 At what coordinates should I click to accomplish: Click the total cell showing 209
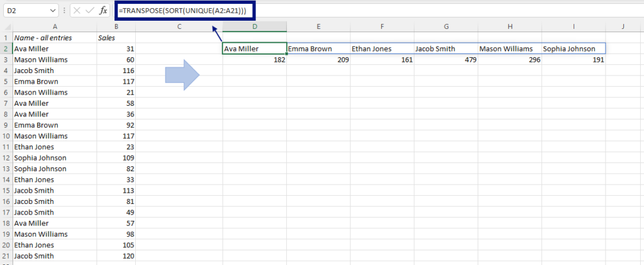pos(318,60)
